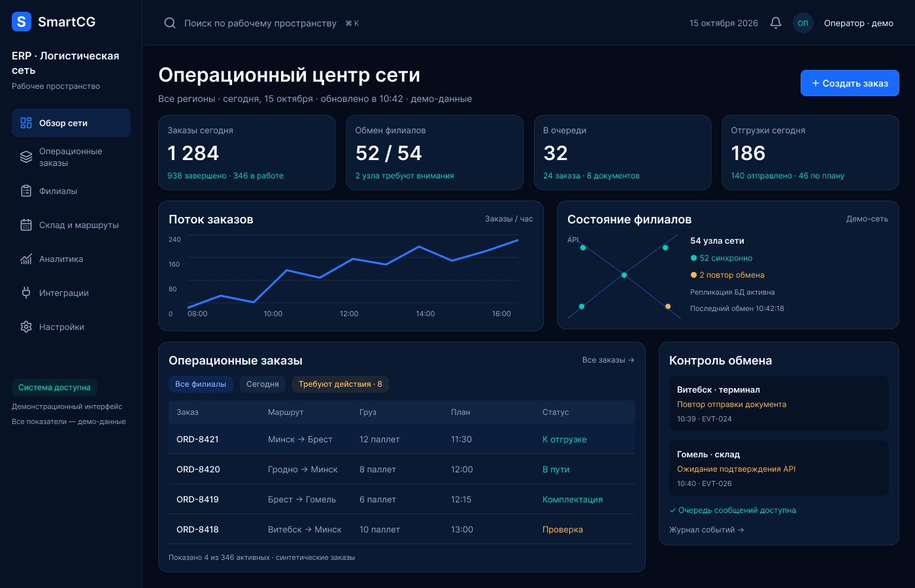
Task: Click the Операционные заказы layers icon
Action: (26, 157)
